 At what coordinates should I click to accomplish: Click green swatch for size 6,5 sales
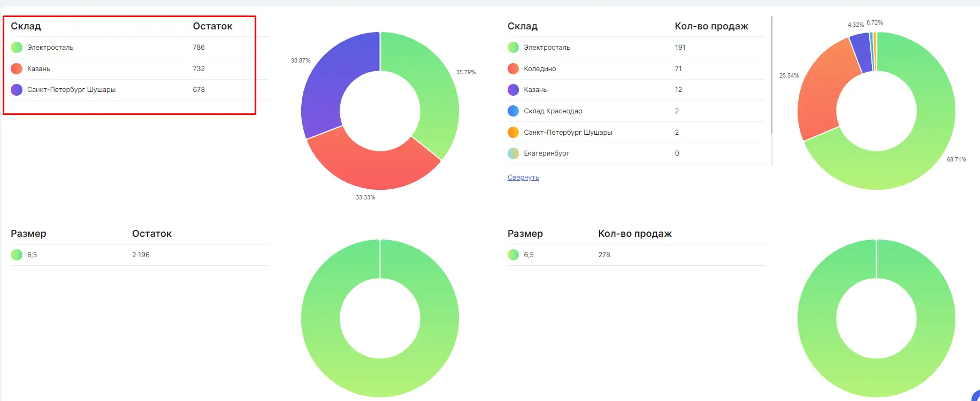point(513,255)
